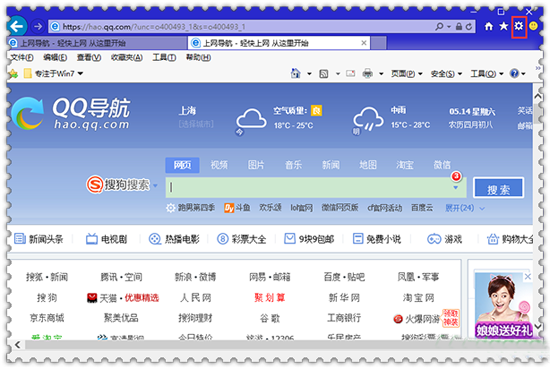Open 电视剧 category
Viewport: 550px width, 369px height.
click(107, 239)
